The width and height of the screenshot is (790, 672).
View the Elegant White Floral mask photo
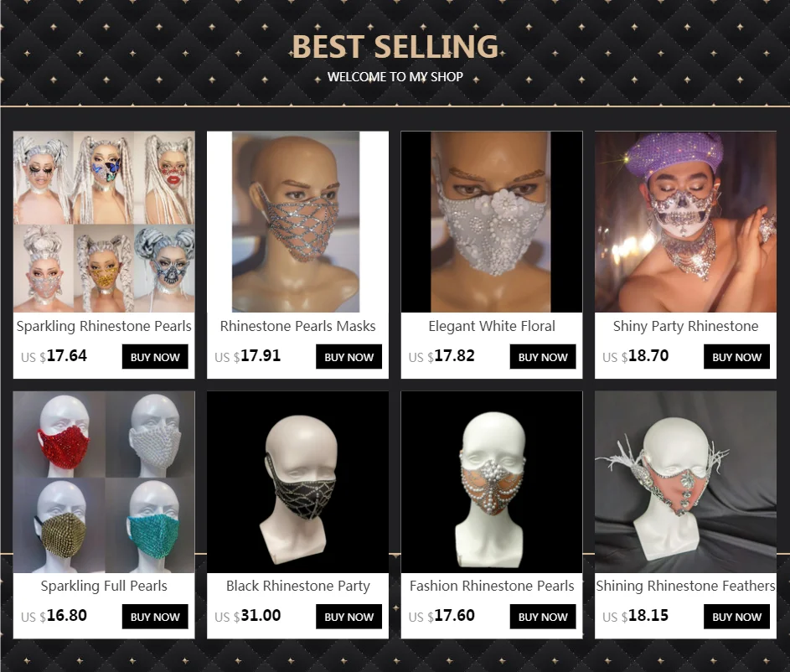[492, 222]
